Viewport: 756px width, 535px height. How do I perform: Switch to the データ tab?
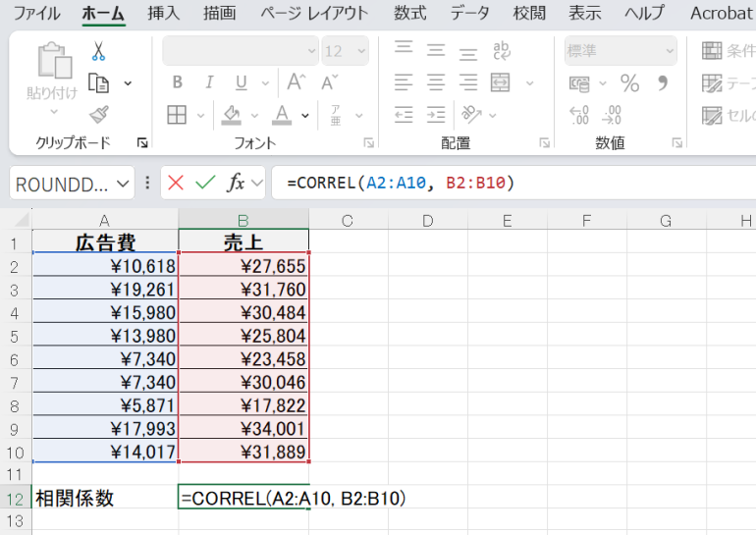[469, 13]
